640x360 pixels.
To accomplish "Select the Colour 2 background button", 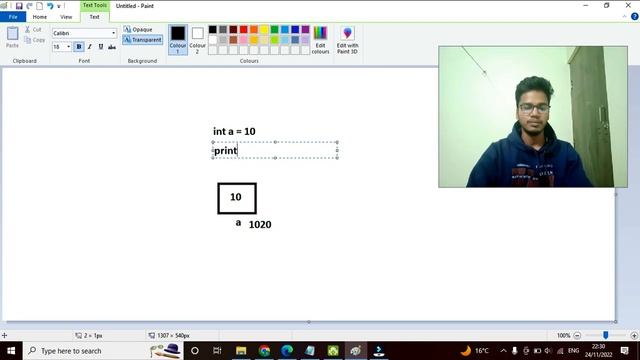I will pos(198,40).
